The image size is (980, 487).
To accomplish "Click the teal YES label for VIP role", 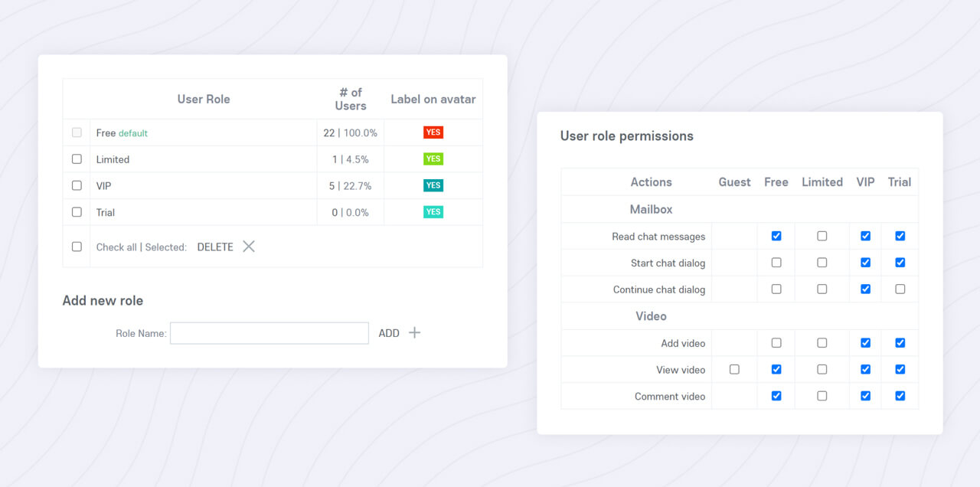I will [433, 185].
